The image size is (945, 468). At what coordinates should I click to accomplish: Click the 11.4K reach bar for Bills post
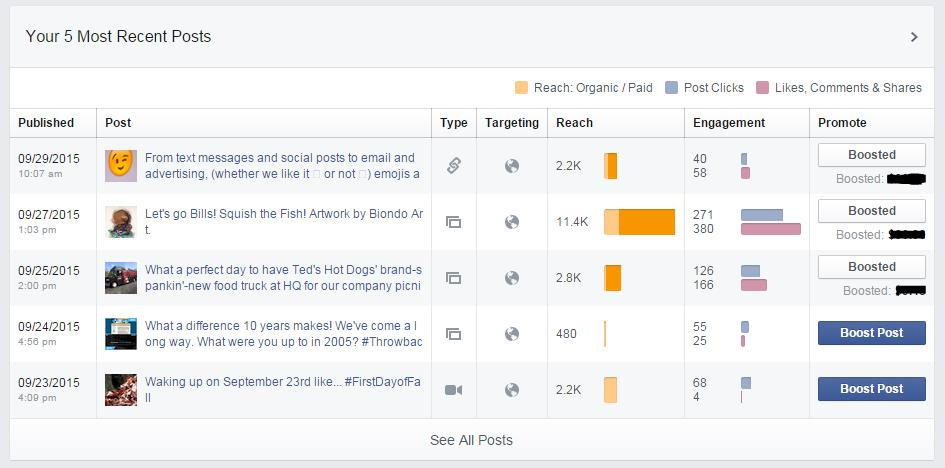pos(639,222)
